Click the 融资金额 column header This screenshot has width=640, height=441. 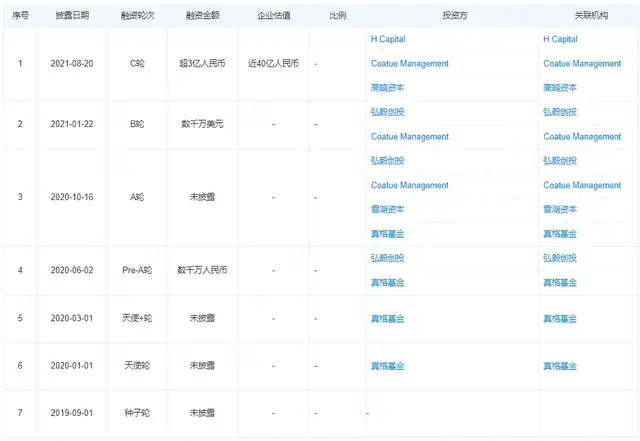click(x=202, y=16)
